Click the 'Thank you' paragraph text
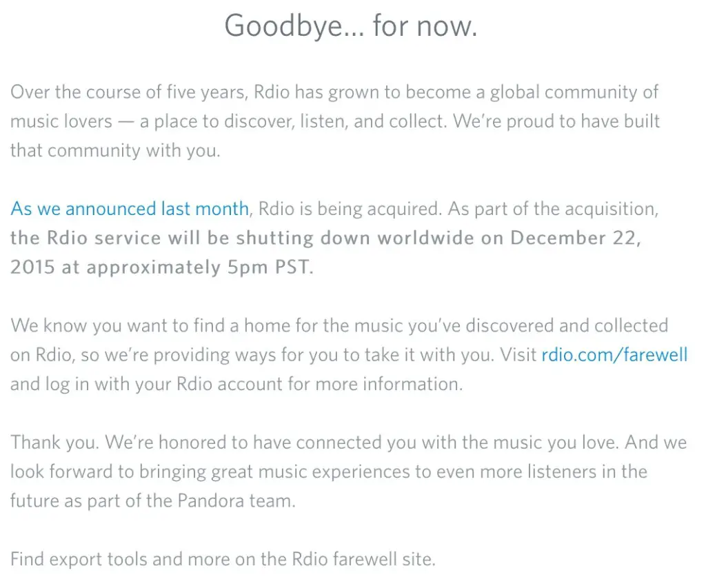Screen dimensions: 706x588 tap(348, 472)
